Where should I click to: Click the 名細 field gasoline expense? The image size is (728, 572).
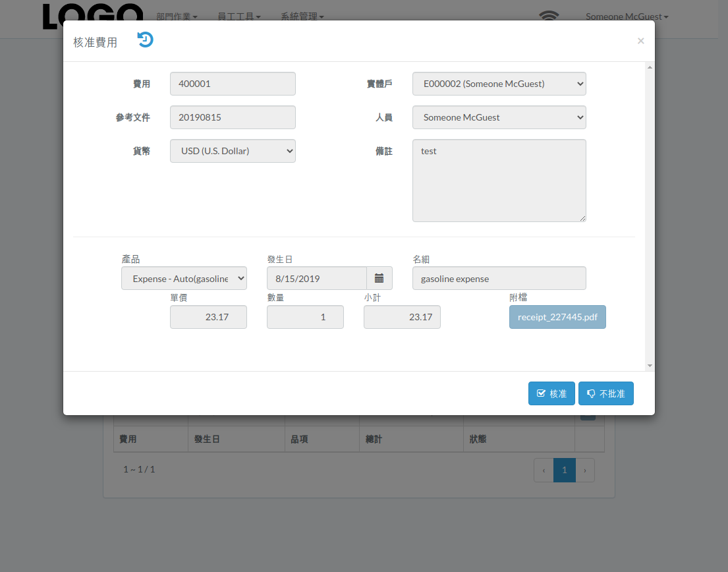499,278
